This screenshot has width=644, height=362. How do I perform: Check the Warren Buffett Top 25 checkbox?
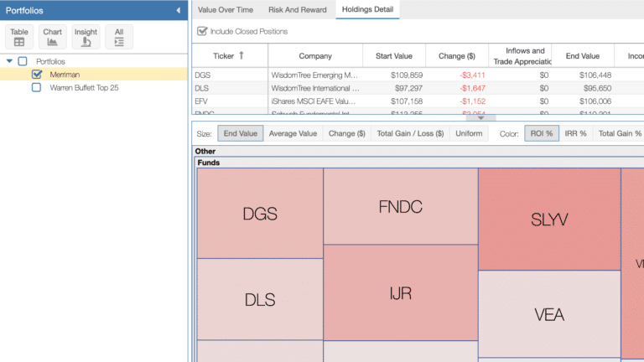36,87
